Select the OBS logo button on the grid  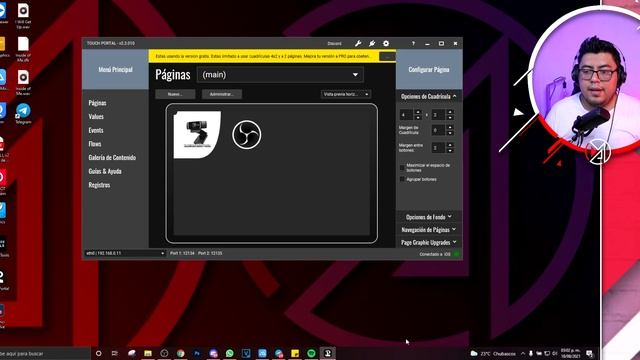[247, 134]
